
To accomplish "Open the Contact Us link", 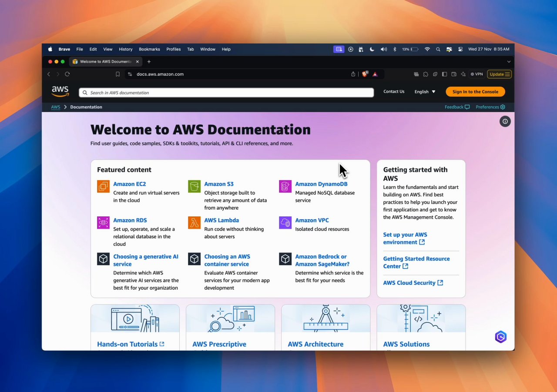I will (394, 91).
